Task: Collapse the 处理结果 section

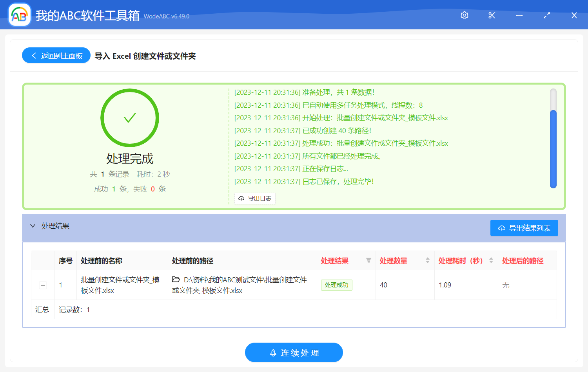Action: click(x=33, y=226)
